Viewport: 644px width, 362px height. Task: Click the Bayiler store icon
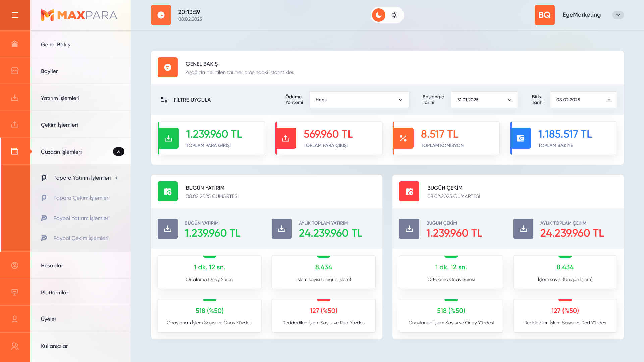coord(15,71)
